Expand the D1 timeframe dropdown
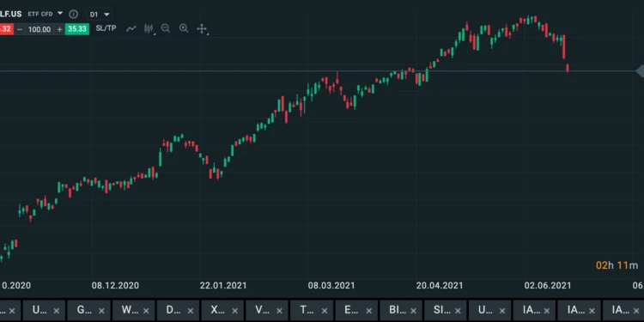The image size is (644, 322). pos(100,15)
